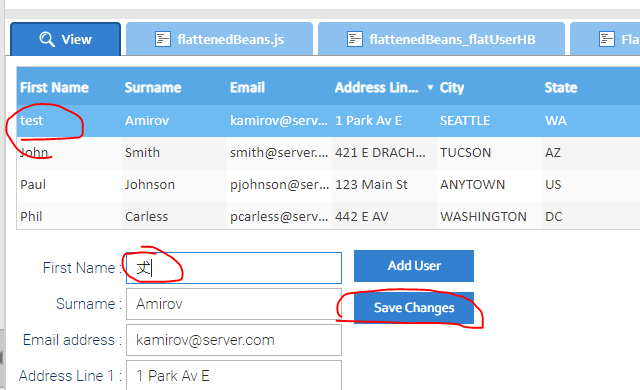Viewport: 640px width, 390px height.
Task: Click the flattenedBeans_flatUserHB file icon
Action: coord(354,40)
